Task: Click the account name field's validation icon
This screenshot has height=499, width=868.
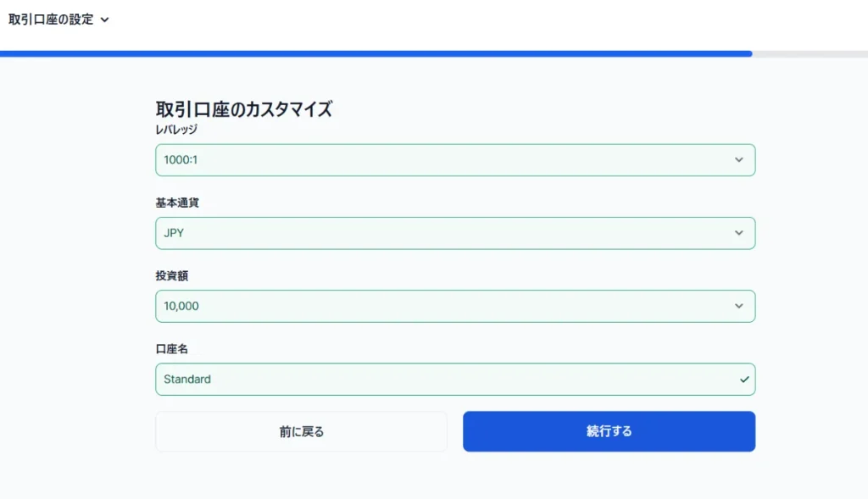Action: click(x=743, y=379)
